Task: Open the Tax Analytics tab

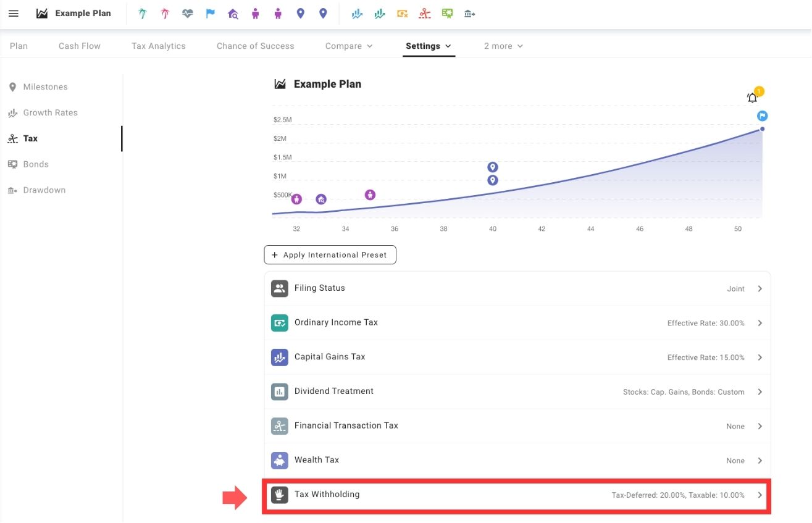Action: 158,46
